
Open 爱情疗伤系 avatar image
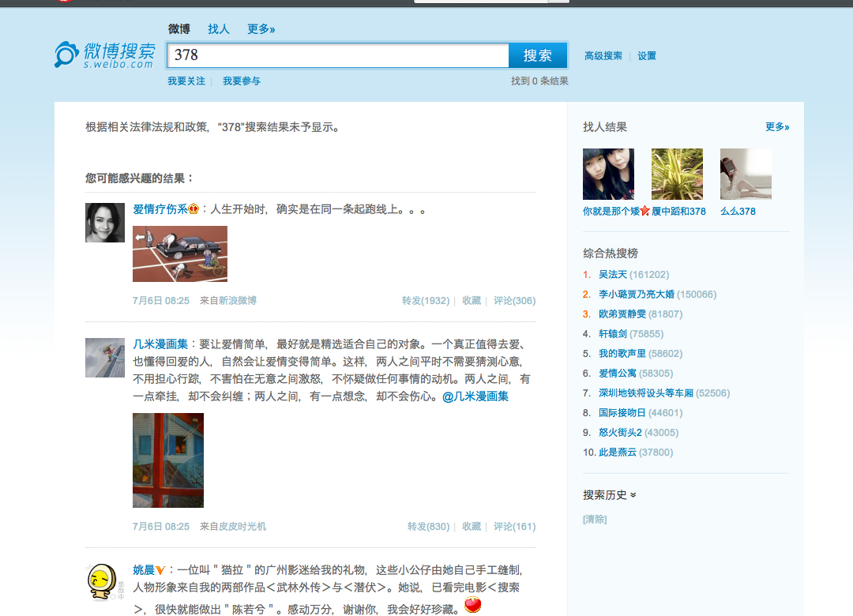(105, 223)
